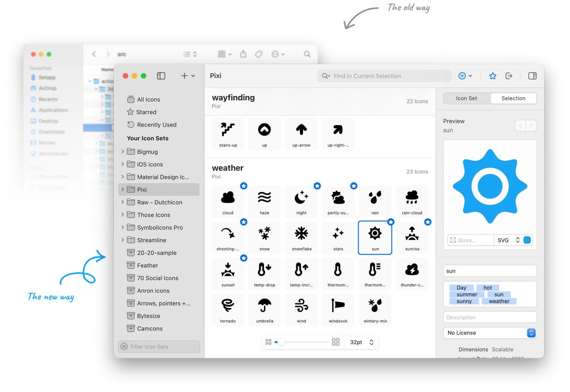Select the up-arrow icon
570x392 pixels.
[x=301, y=134]
